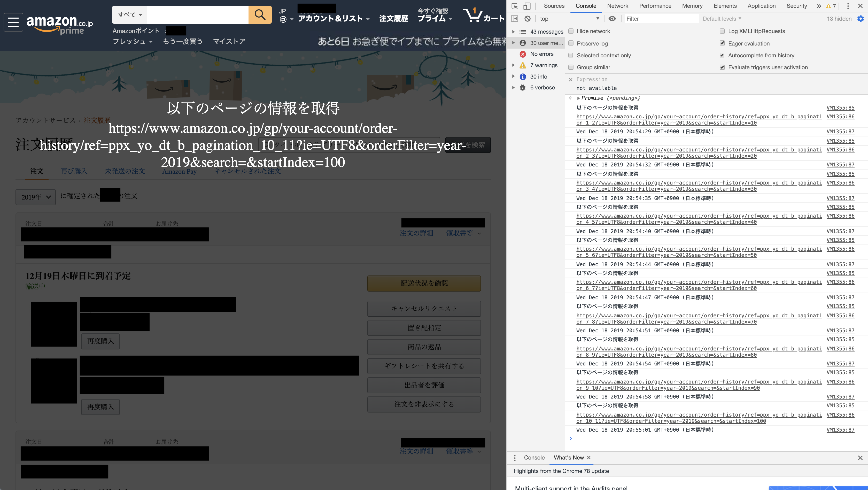This screenshot has width=868, height=490.
Task: Expand the pending Promise object
Action: (x=578, y=98)
